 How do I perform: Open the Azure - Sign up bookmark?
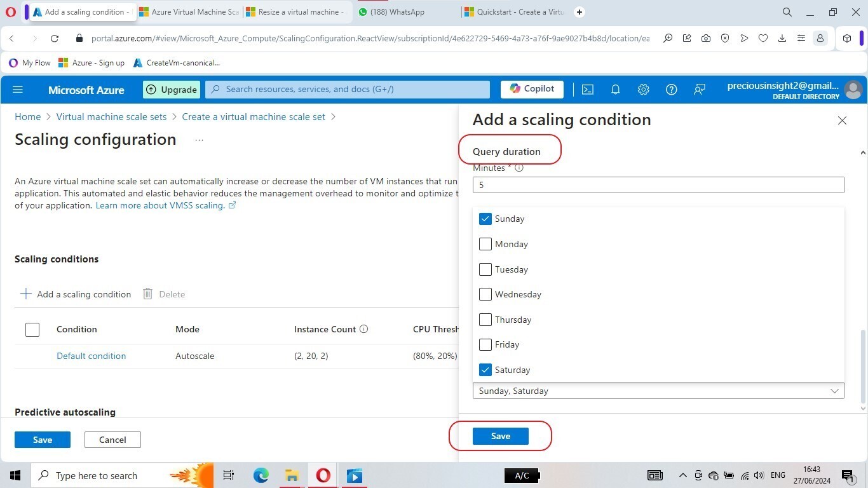tap(92, 63)
